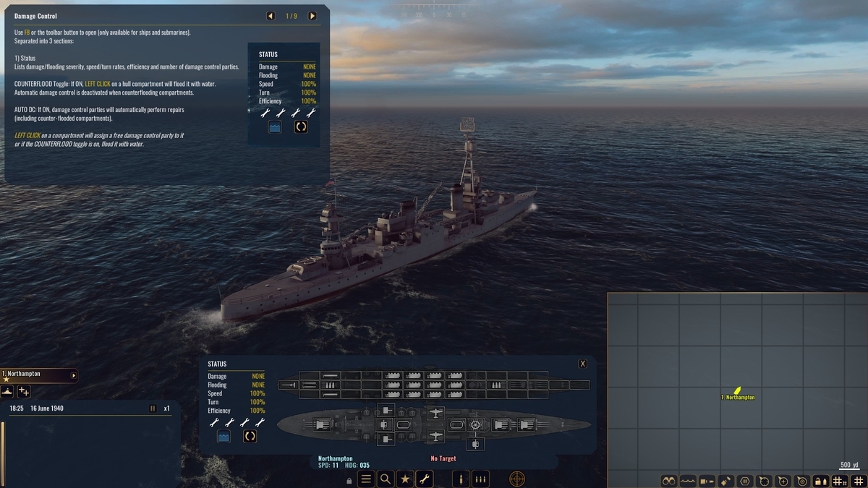Click bullseye cursor icon on map toolbar
868x488 pixels.
tap(801, 481)
